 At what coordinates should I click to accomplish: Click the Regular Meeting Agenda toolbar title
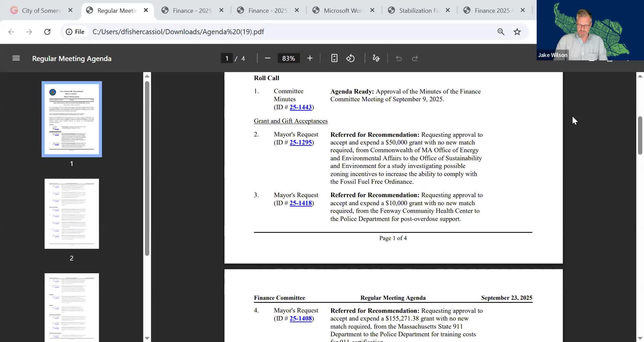(72, 58)
